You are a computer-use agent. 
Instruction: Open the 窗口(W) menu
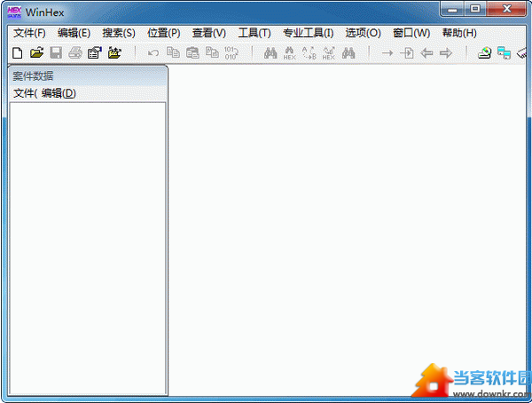tap(411, 33)
